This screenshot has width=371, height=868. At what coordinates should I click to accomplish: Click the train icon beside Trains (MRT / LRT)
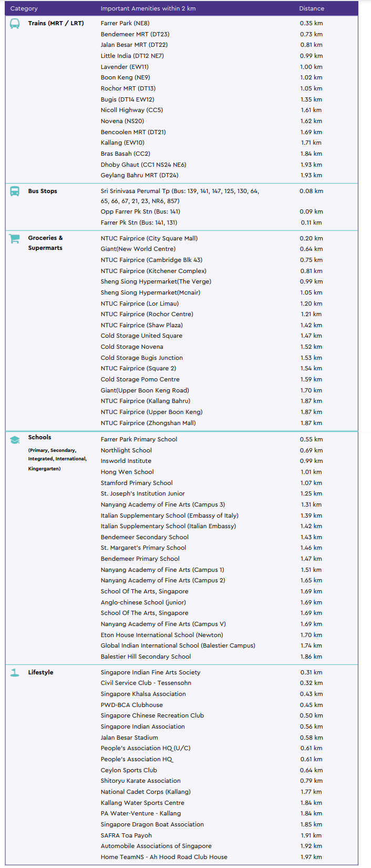[x=15, y=24]
